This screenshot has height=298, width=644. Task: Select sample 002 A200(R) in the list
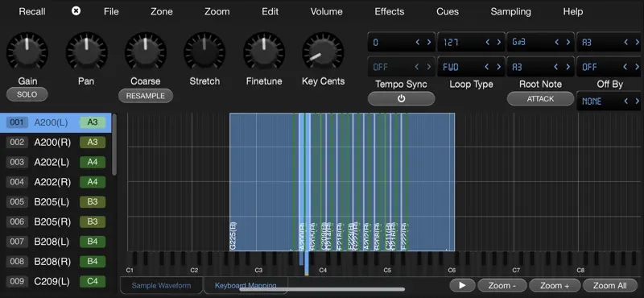tap(56, 143)
